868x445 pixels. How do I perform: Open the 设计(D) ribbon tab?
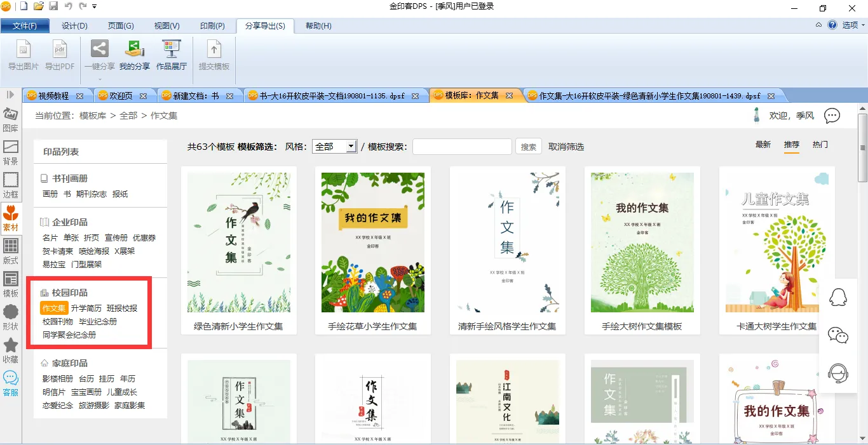coord(74,26)
